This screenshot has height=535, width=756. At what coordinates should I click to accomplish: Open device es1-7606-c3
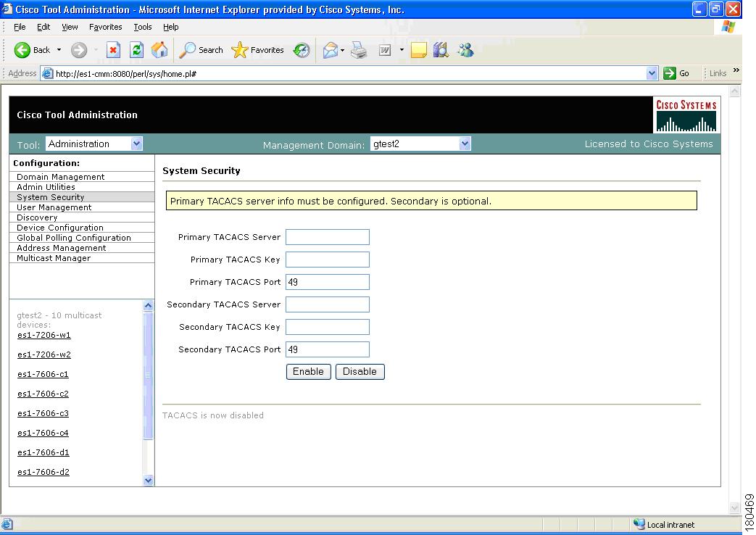(43, 413)
